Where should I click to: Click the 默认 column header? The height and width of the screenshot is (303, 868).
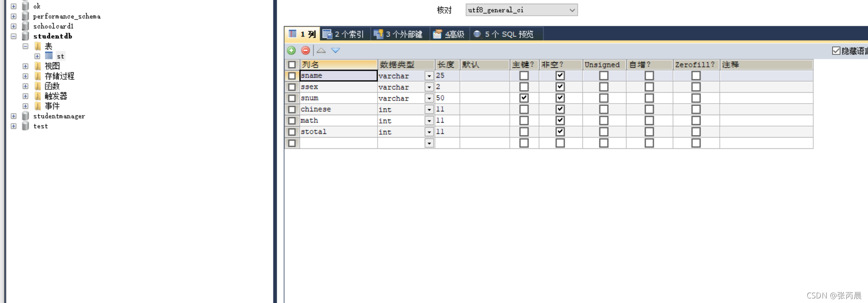point(484,64)
